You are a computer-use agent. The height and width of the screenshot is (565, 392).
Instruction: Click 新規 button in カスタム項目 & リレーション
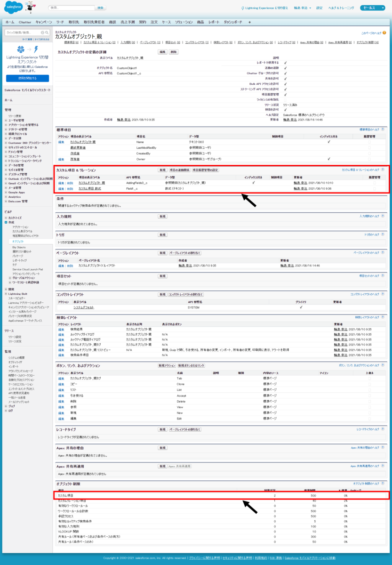pos(162,169)
